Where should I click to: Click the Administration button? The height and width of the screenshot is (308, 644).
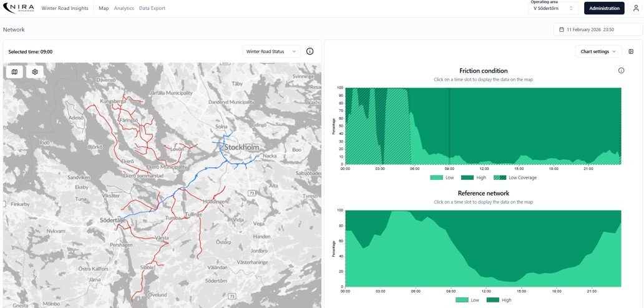tap(603, 8)
